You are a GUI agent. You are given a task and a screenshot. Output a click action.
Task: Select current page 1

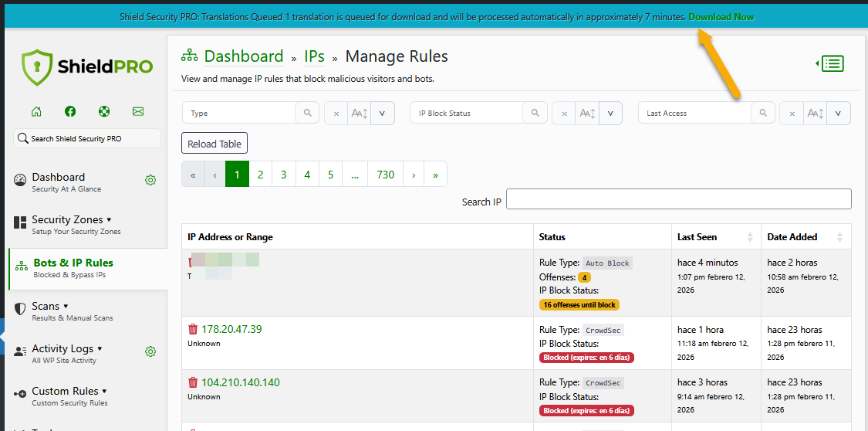(x=237, y=175)
